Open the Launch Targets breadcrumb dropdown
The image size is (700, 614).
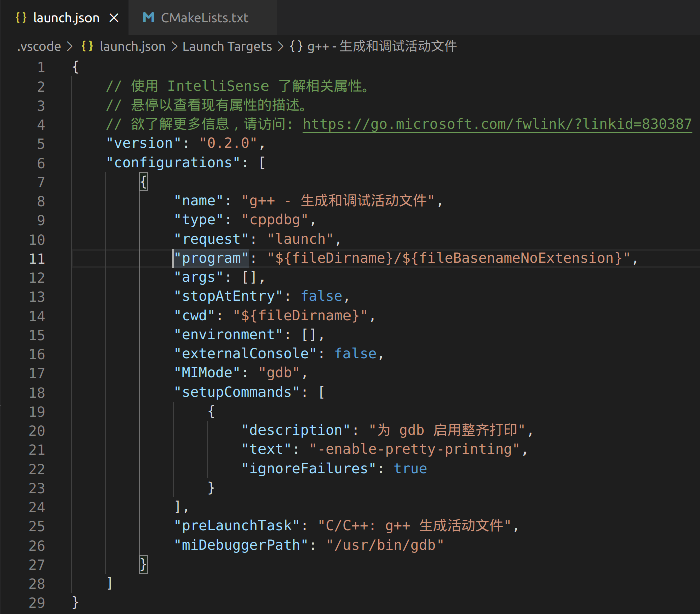(x=227, y=46)
